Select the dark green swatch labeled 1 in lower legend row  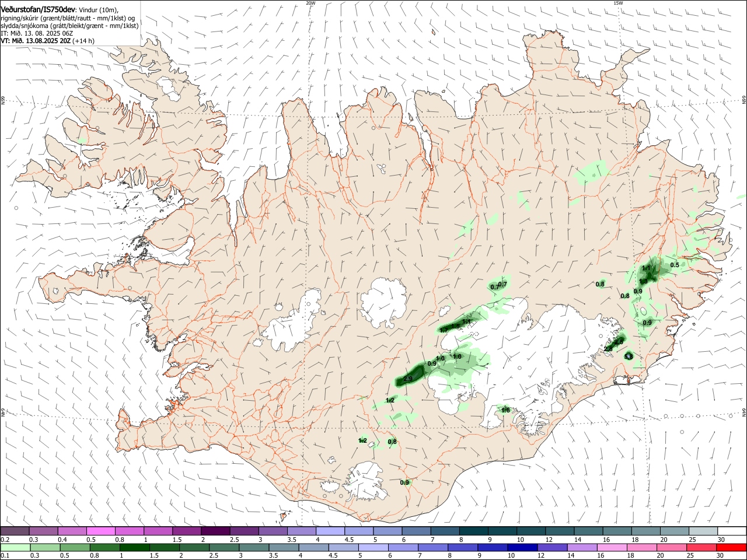tap(134, 547)
